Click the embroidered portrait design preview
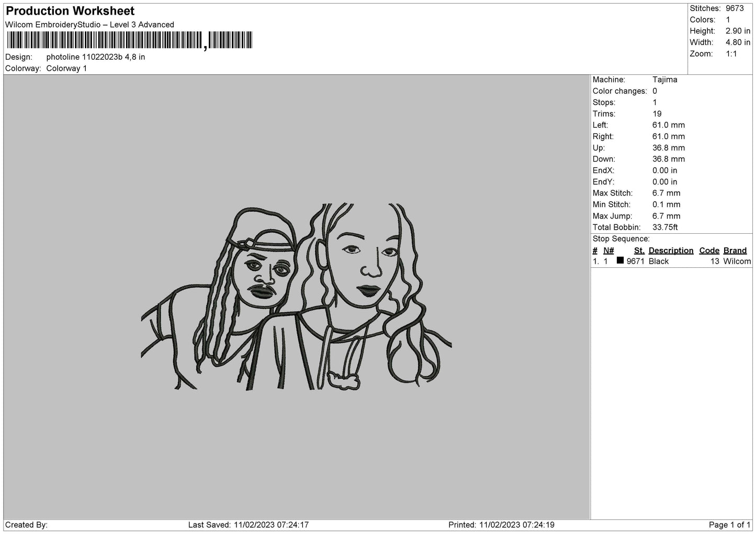Image resolution: width=756 pixels, height=534 pixels. [297, 297]
